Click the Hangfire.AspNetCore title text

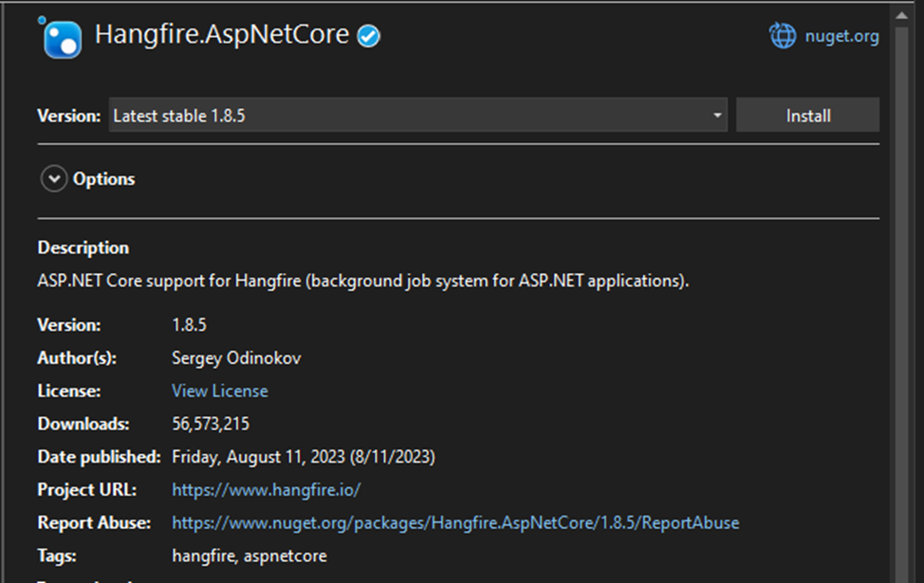[222, 34]
